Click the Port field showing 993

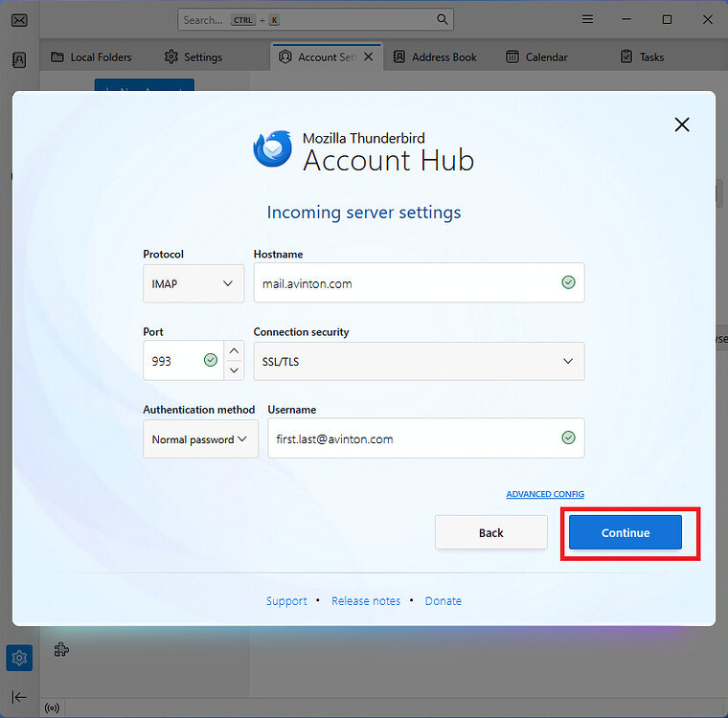[x=183, y=361]
